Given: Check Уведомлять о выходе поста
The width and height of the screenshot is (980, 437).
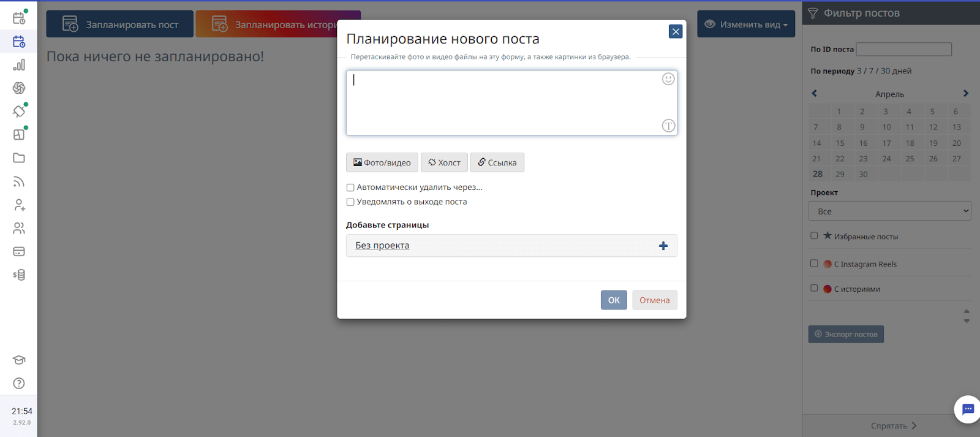Looking at the screenshot, I should pos(350,202).
